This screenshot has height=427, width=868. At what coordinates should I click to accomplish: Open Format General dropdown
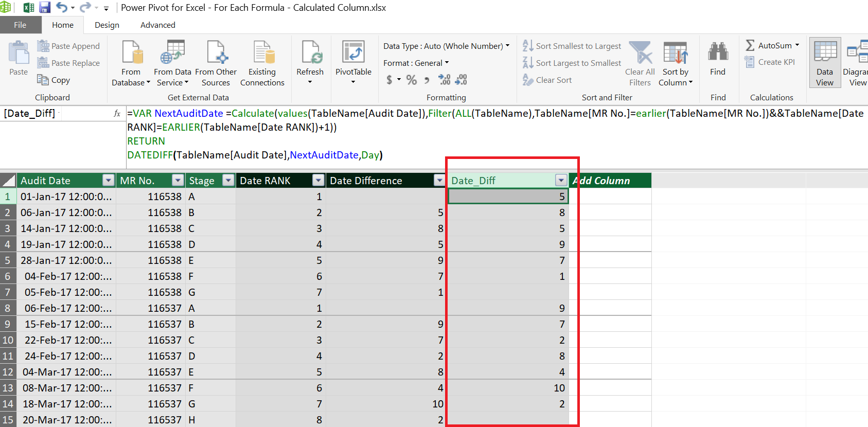[x=416, y=63]
